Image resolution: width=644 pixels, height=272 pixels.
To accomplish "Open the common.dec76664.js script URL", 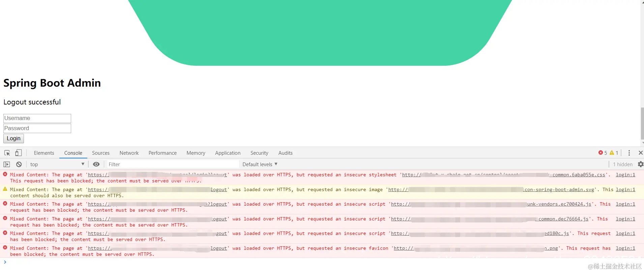I will [x=490, y=219].
